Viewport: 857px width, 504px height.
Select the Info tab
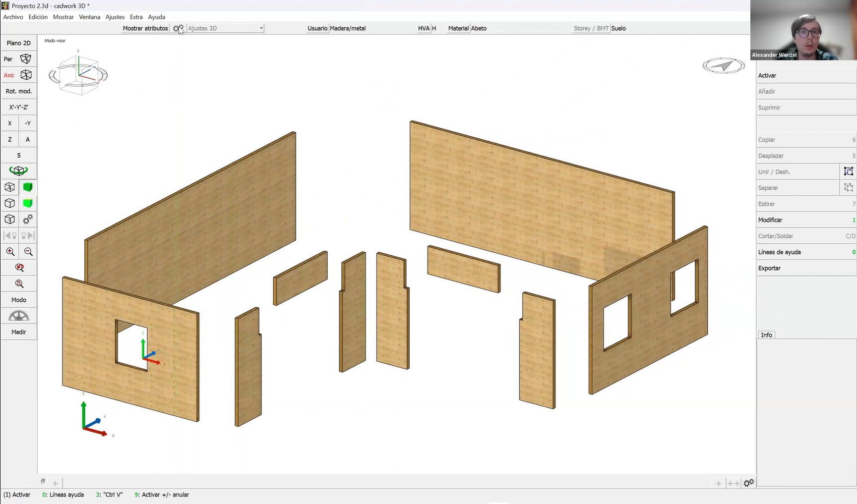point(767,335)
